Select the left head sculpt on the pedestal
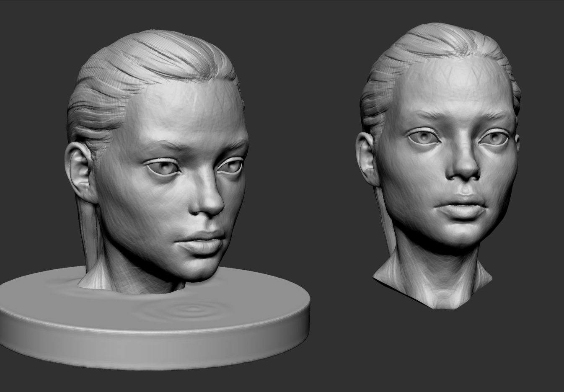564x392 pixels. tap(157, 161)
